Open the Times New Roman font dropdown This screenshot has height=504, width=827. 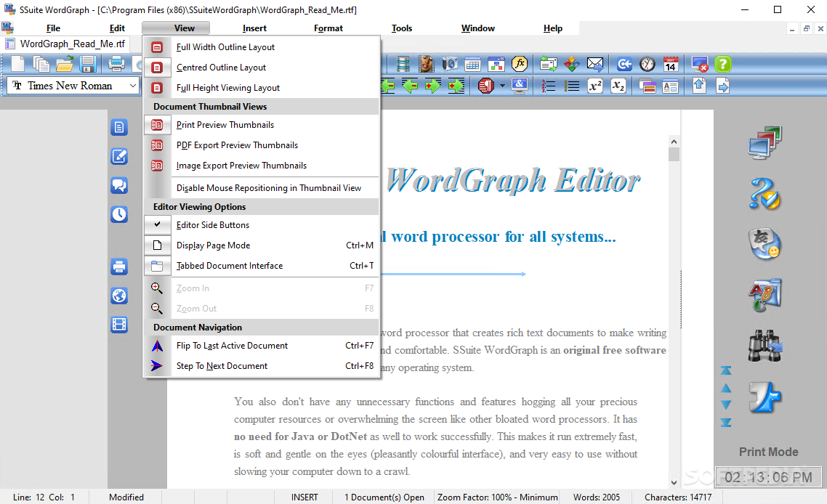[x=132, y=86]
